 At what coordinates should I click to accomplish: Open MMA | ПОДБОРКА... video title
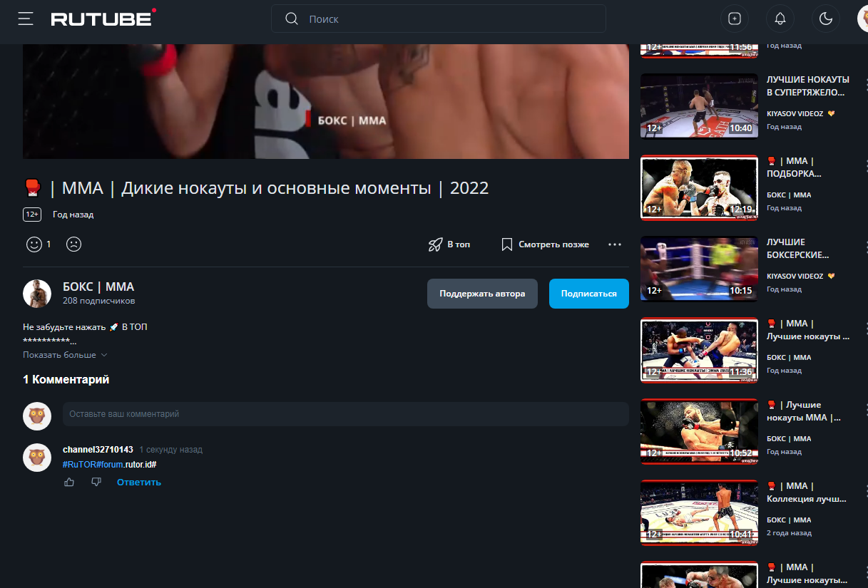(795, 167)
